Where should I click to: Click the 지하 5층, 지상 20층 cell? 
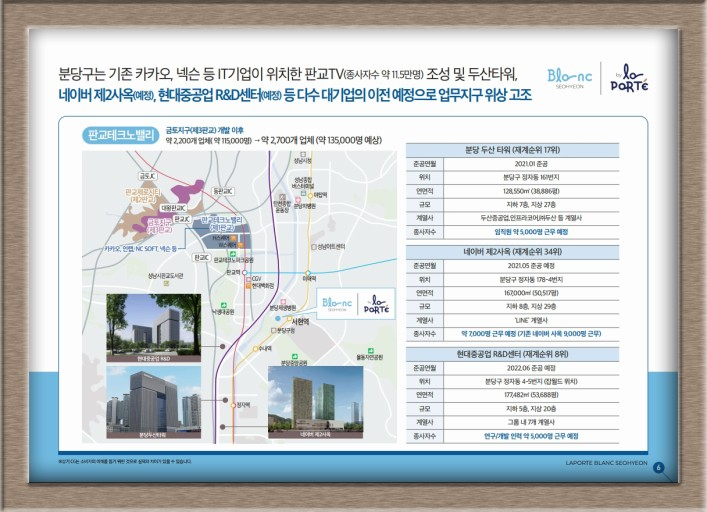pos(531,409)
